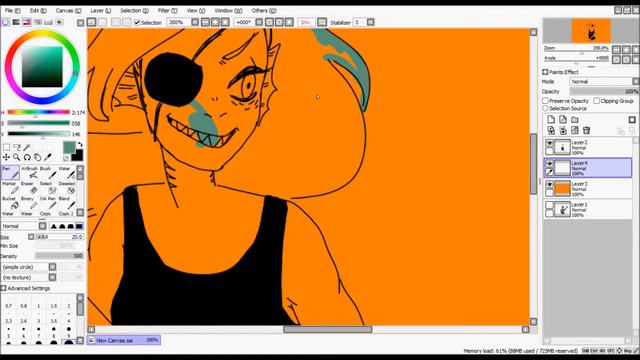Select the Ink Pen tool
The width and height of the screenshot is (640, 360).
[x=48, y=203]
